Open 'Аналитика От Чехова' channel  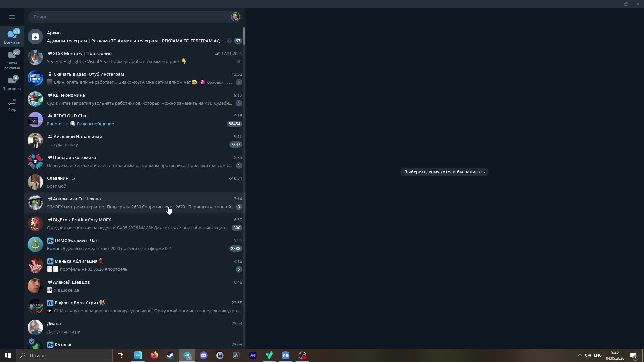(135, 203)
